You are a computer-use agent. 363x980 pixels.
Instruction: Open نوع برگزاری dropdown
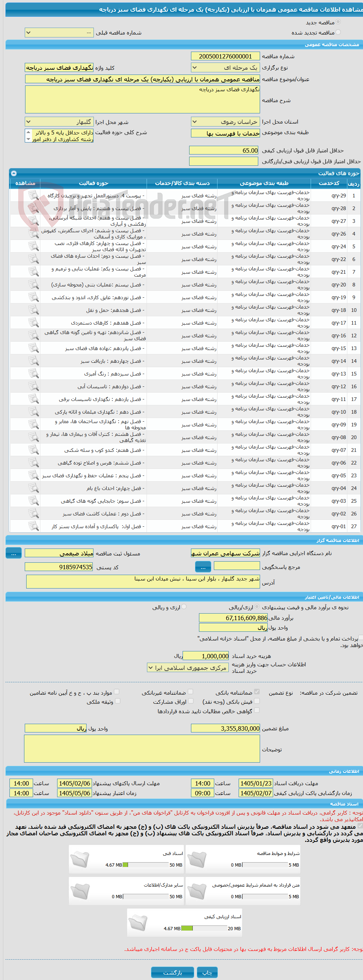pos(225,68)
